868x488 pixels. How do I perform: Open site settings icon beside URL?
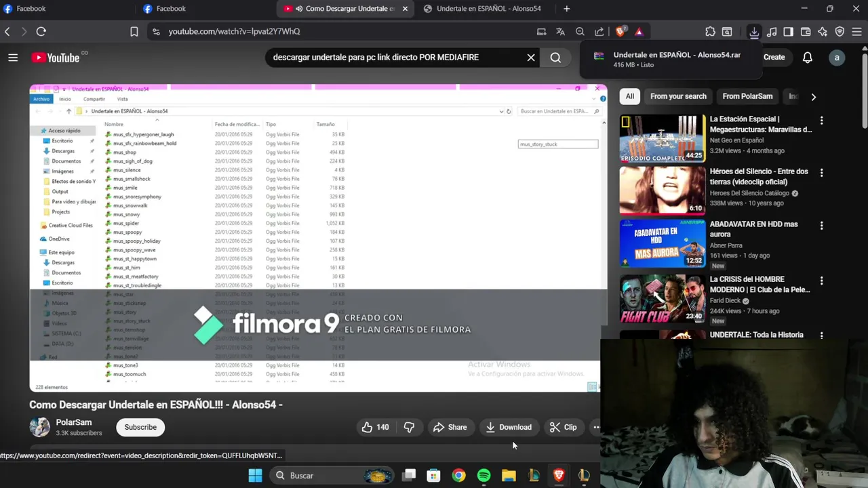click(x=156, y=31)
